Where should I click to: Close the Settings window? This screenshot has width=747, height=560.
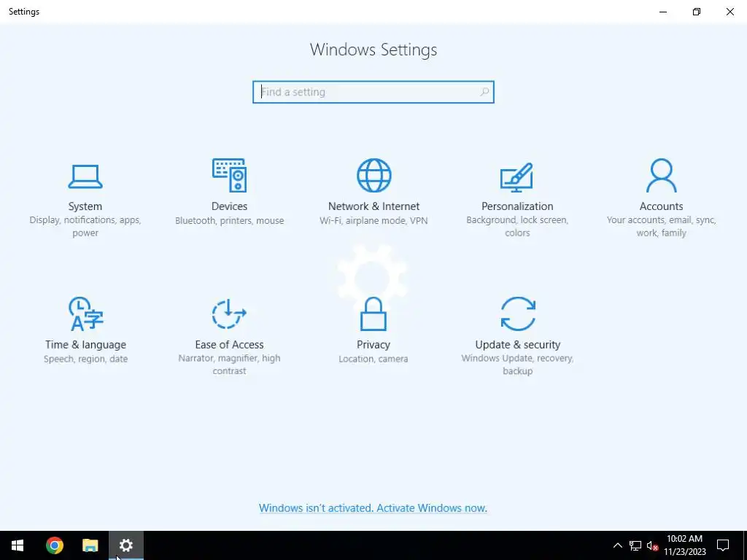click(729, 12)
